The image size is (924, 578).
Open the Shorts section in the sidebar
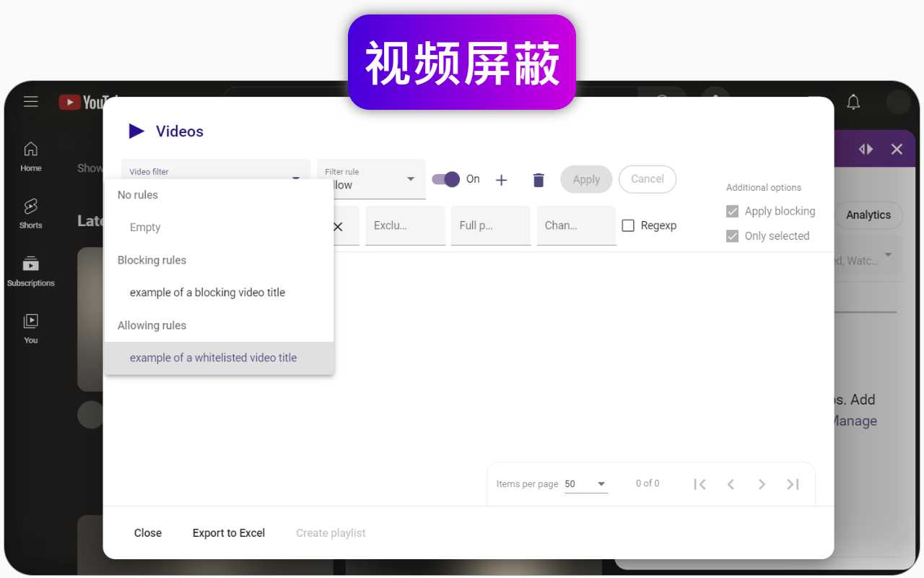[x=30, y=212]
